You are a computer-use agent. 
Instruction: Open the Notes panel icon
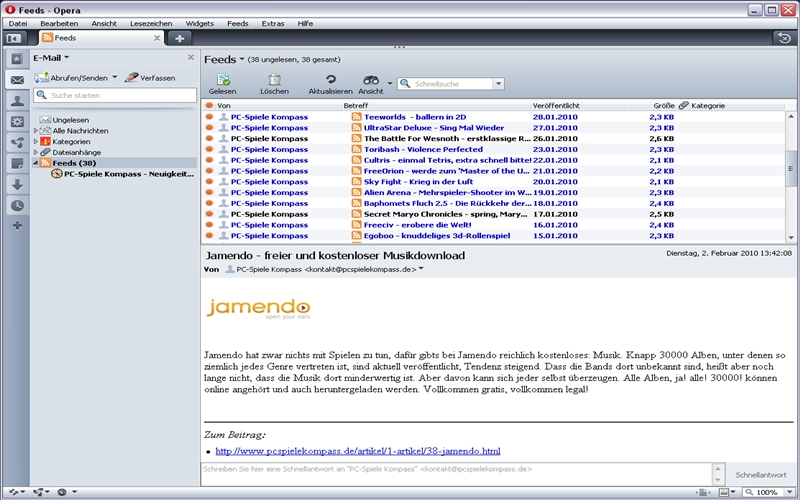[17, 164]
